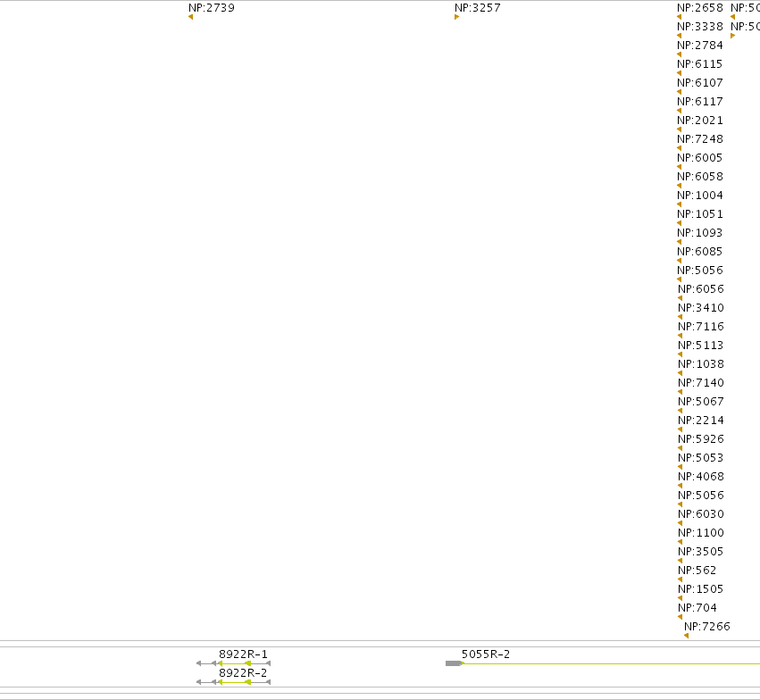Select the NP:5067 label
Image resolution: width=760 pixels, height=700 pixels.
coord(701,401)
